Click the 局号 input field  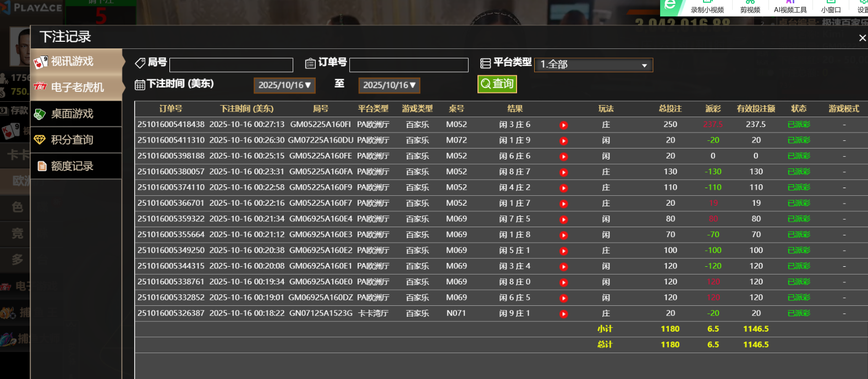[231, 65]
